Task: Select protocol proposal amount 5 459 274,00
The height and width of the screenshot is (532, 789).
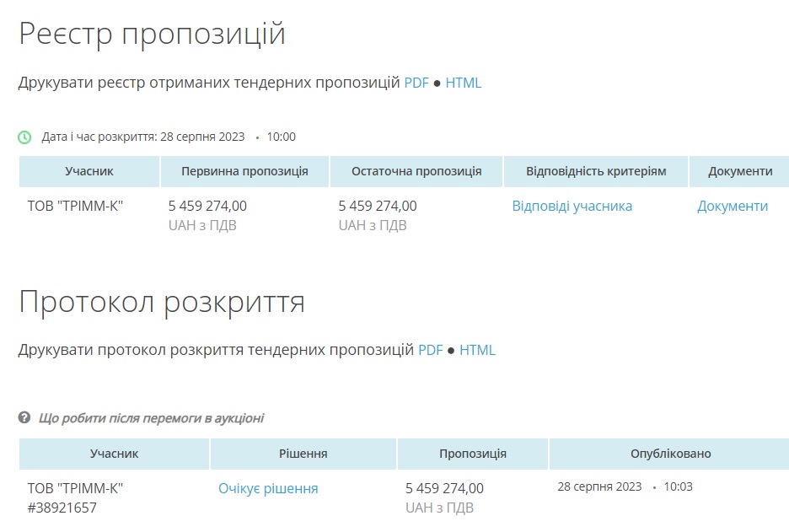Action: (444, 488)
